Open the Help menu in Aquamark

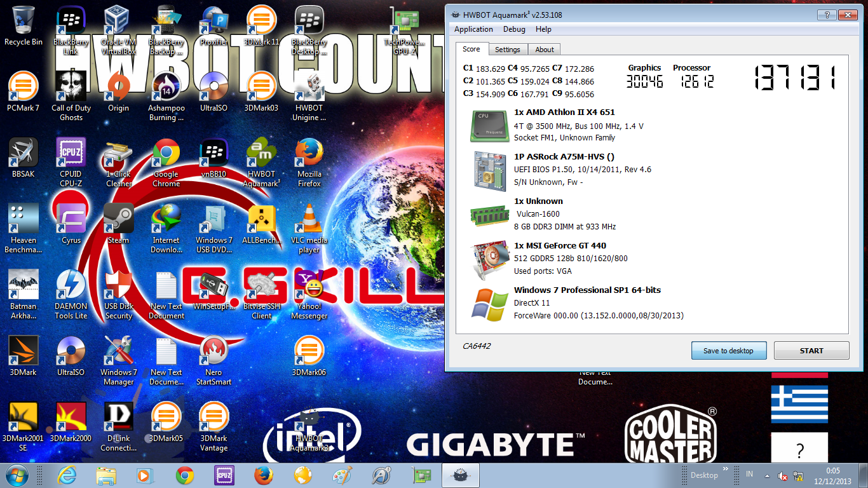(543, 29)
